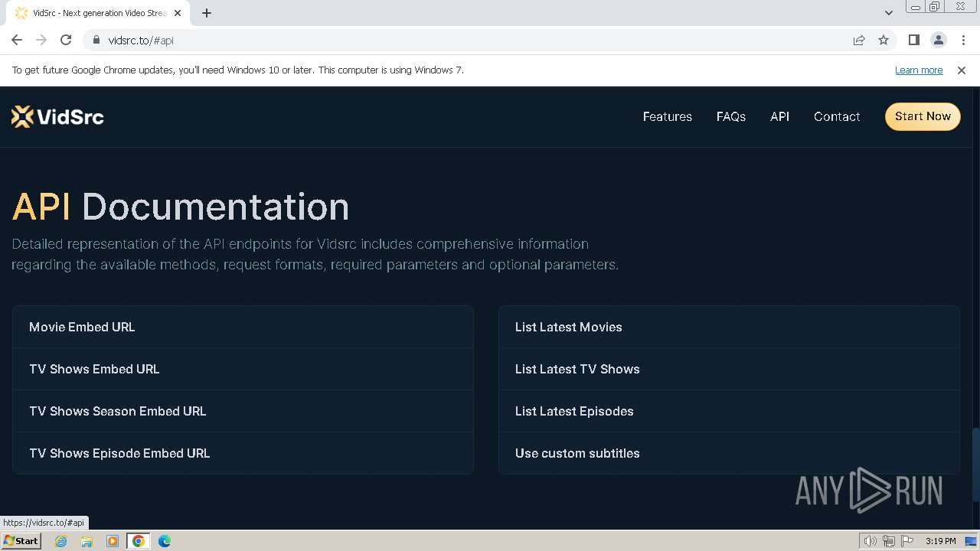Expand TV Shows Season Embed URL
Viewport: 980px width, 551px height.
pyautogui.click(x=243, y=411)
